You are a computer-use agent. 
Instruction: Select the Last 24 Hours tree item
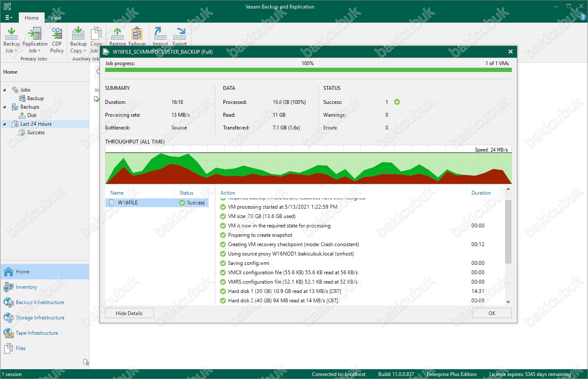click(36, 124)
